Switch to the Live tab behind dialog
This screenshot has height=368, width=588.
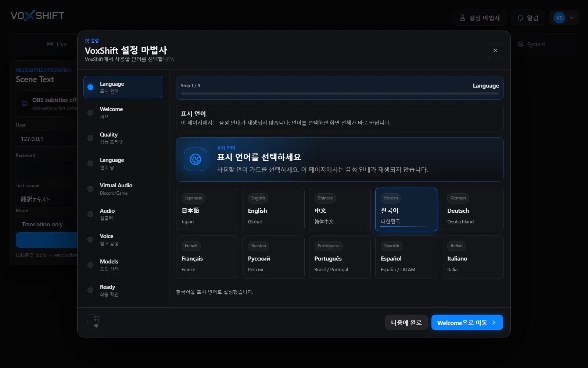tap(57, 44)
